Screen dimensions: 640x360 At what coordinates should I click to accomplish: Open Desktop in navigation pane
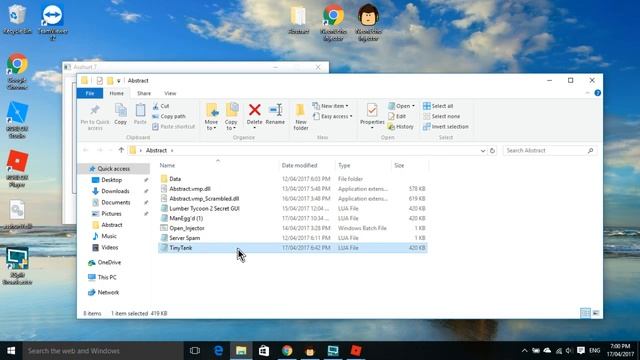pyautogui.click(x=111, y=180)
